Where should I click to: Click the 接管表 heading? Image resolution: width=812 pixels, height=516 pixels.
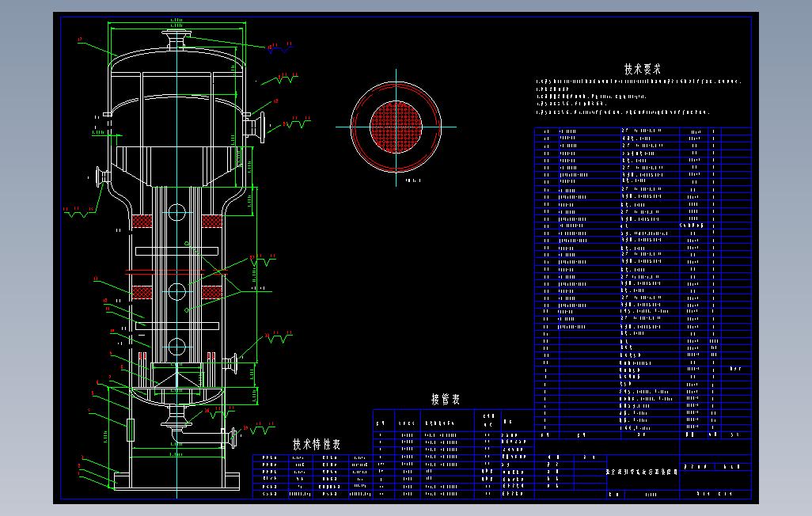(x=446, y=399)
